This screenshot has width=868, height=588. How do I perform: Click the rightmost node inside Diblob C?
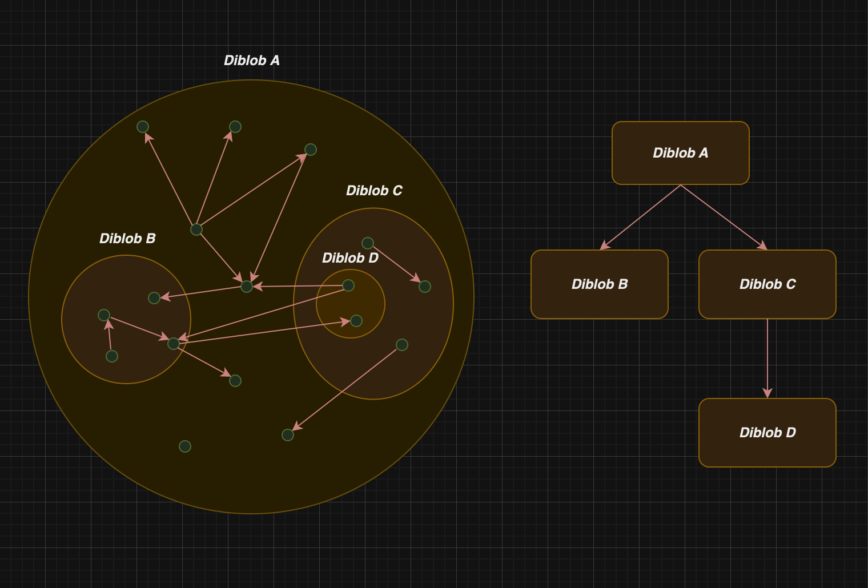pyautogui.click(x=425, y=287)
